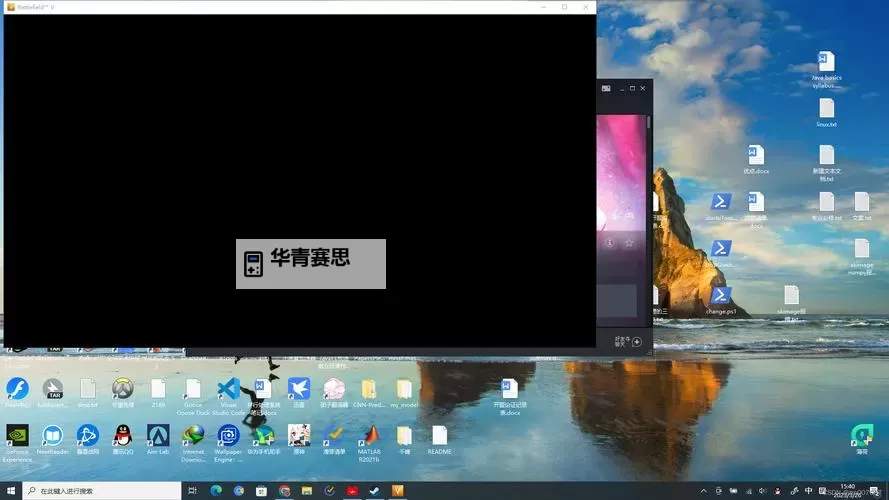Open the README file on desktop

pos(439,435)
